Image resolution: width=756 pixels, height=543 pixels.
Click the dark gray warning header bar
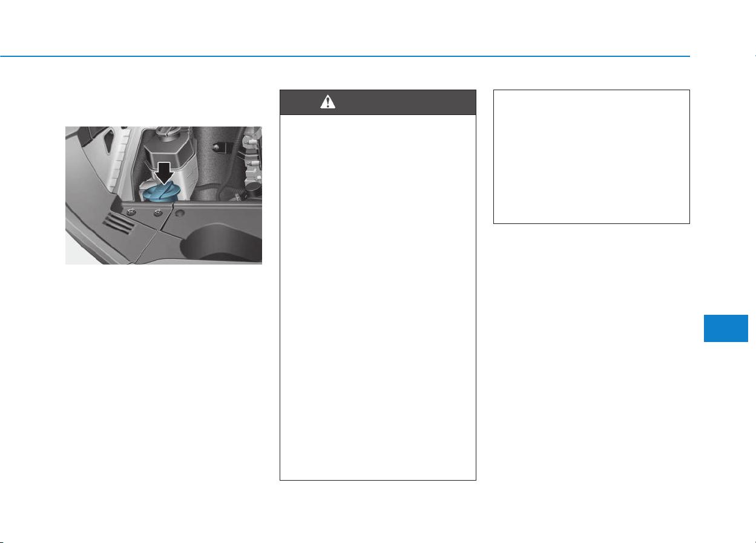[378, 102]
